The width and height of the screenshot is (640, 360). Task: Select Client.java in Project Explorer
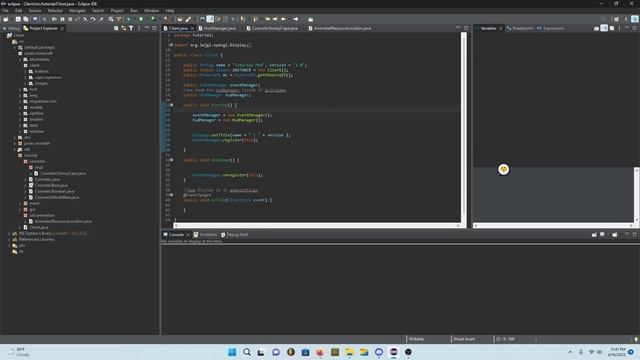click(x=38, y=227)
